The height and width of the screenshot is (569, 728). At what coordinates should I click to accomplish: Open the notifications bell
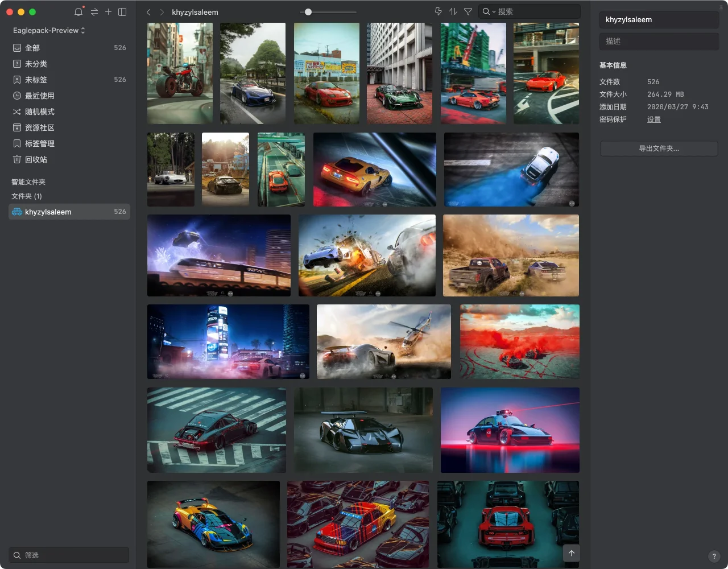78,11
